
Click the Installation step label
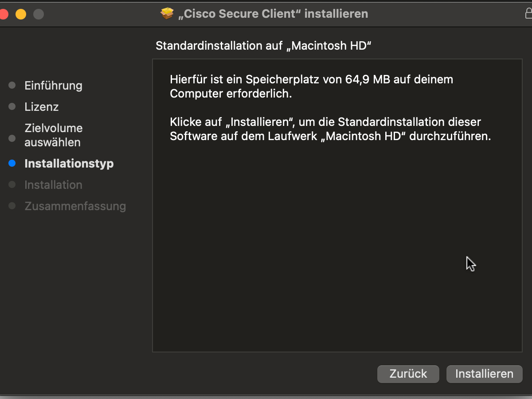point(53,185)
